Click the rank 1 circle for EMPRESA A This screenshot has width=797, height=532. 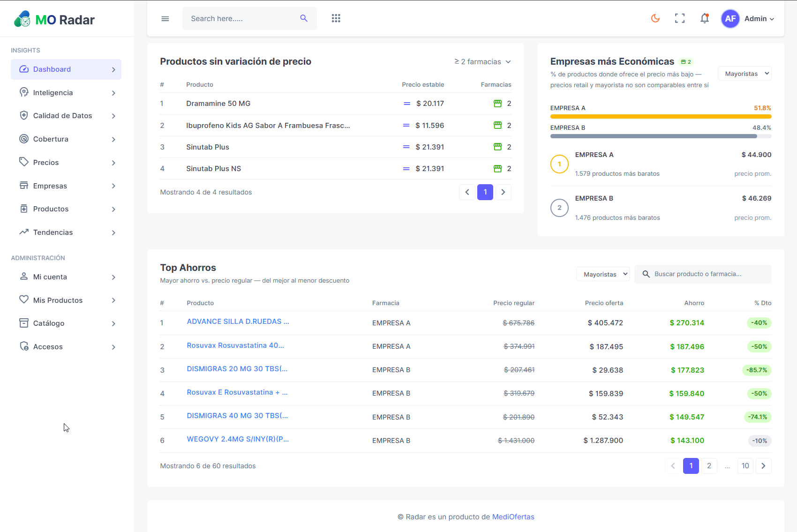559,164
